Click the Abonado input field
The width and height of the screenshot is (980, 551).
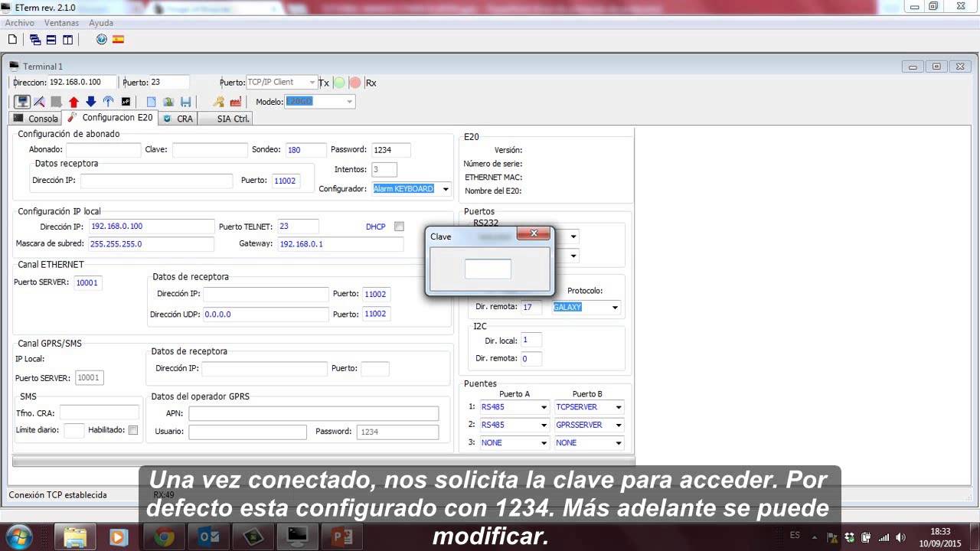click(x=103, y=150)
